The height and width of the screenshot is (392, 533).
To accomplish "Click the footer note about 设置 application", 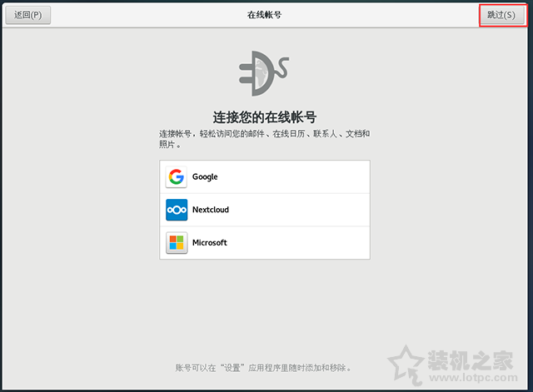I will click(x=263, y=368).
